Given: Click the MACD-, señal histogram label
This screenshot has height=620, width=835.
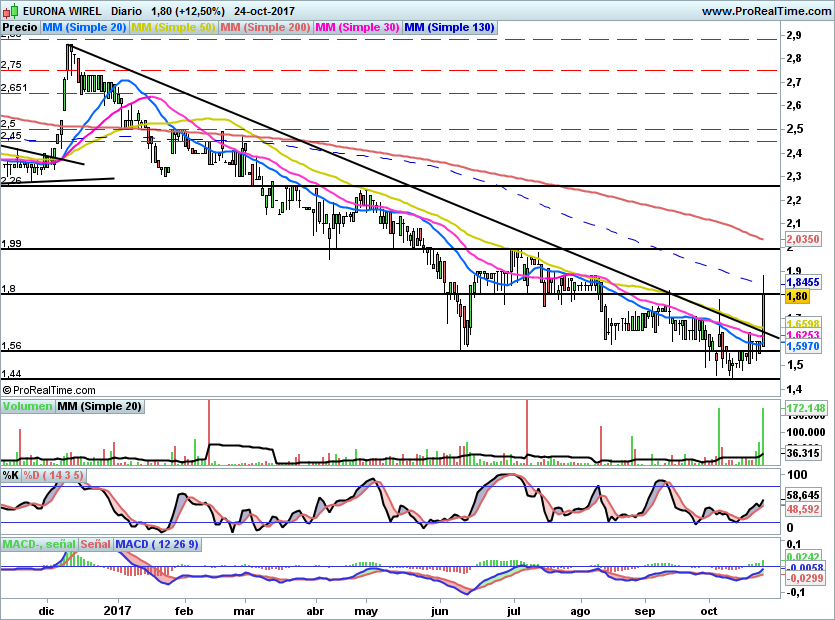Looking at the screenshot, I should 39,544.
